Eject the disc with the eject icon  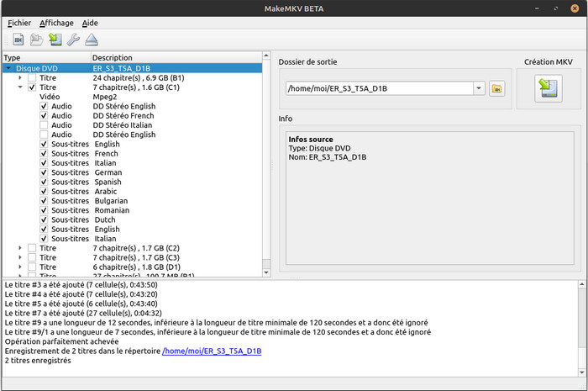pos(92,40)
